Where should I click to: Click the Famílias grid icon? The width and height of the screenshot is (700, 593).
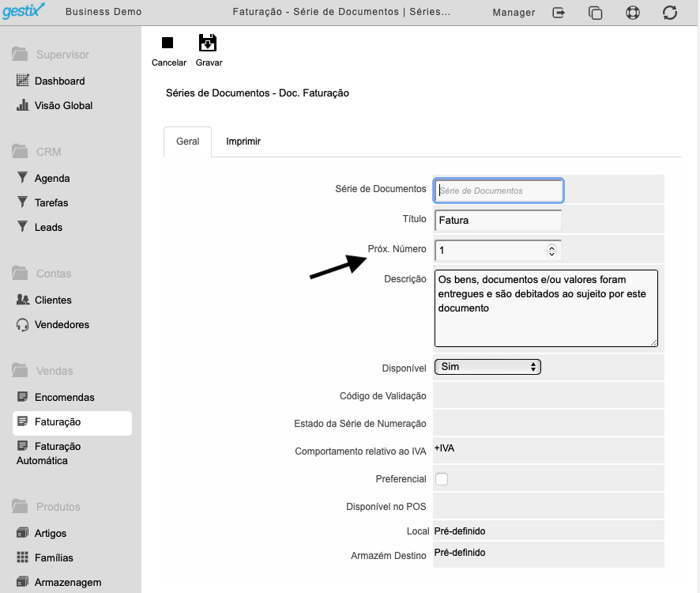coord(22,557)
